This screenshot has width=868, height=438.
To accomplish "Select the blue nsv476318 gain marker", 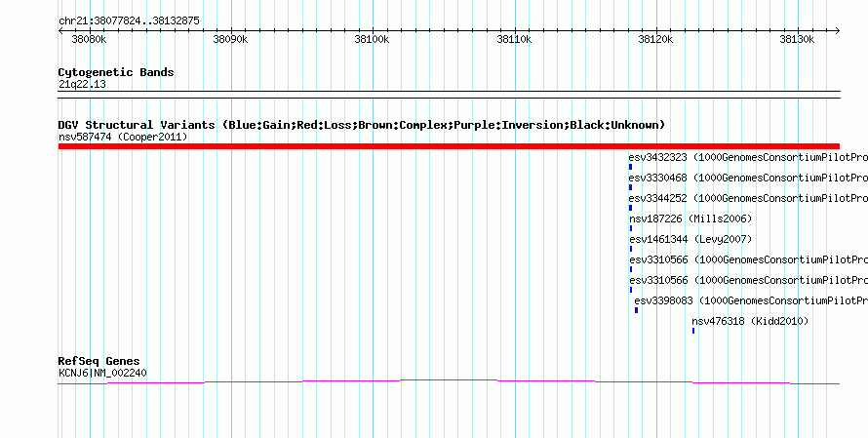I will click(x=693, y=331).
